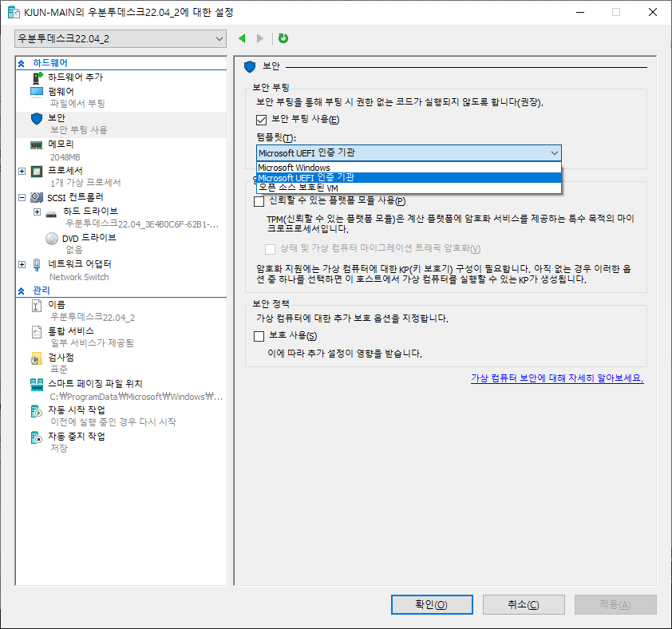
Task: Click '1개 가상 프로세서' text
Action: coord(85,183)
